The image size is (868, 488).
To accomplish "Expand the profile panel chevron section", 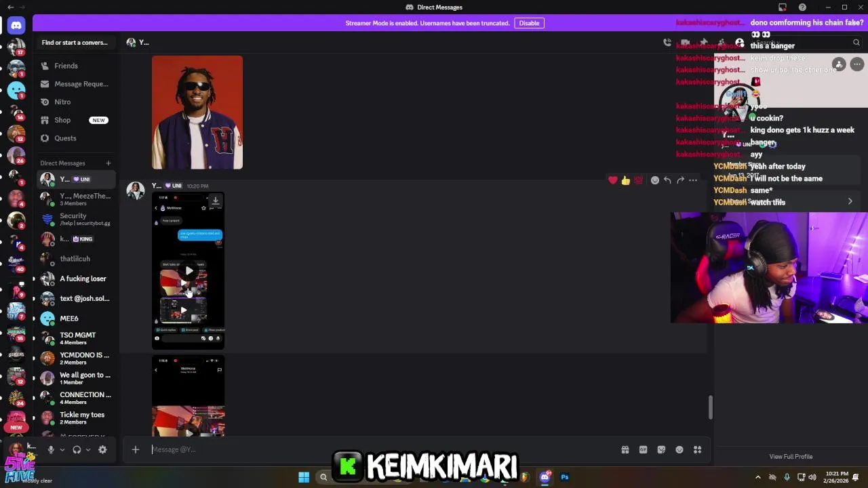I will (x=850, y=201).
